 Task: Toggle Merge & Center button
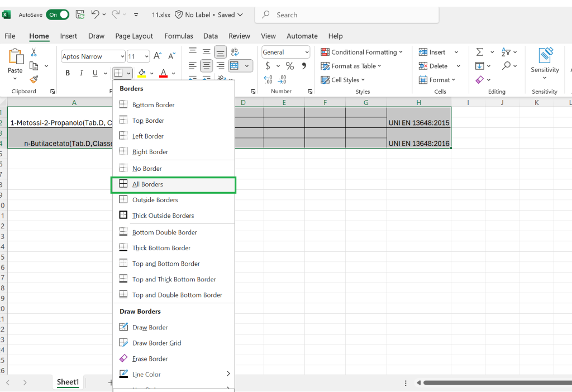point(234,66)
